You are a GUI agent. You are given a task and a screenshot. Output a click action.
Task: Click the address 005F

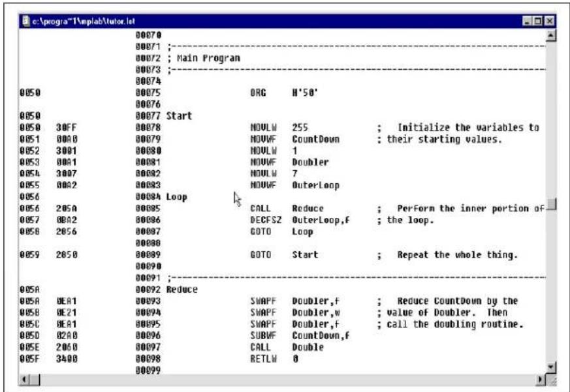pyautogui.click(x=30, y=359)
